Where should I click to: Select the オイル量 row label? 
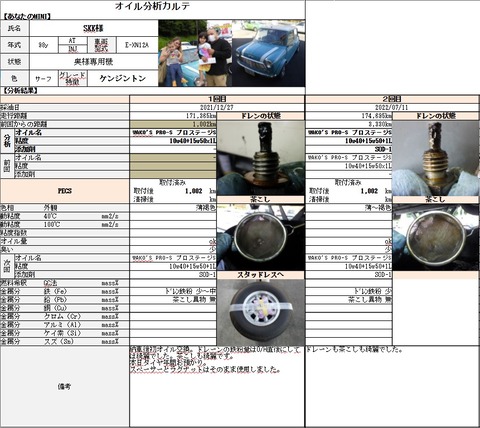(x=14, y=241)
